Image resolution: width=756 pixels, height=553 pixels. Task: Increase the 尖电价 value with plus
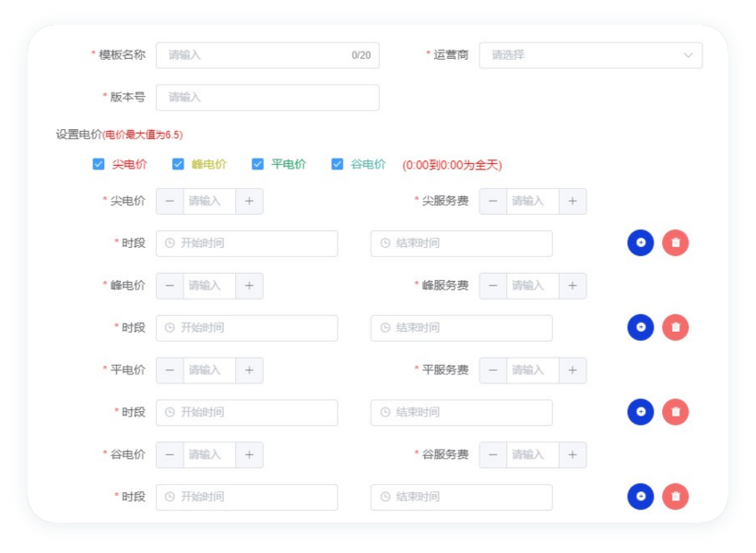coord(249,201)
